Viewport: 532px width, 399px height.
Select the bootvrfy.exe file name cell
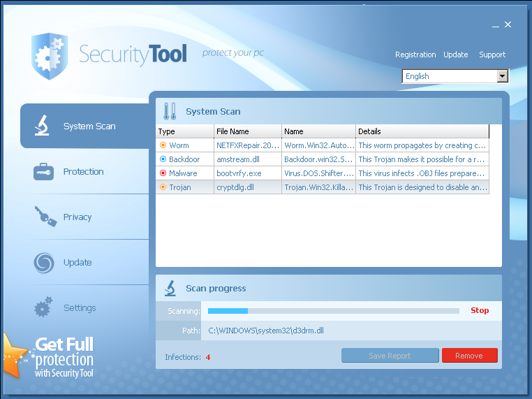click(x=248, y=173)
